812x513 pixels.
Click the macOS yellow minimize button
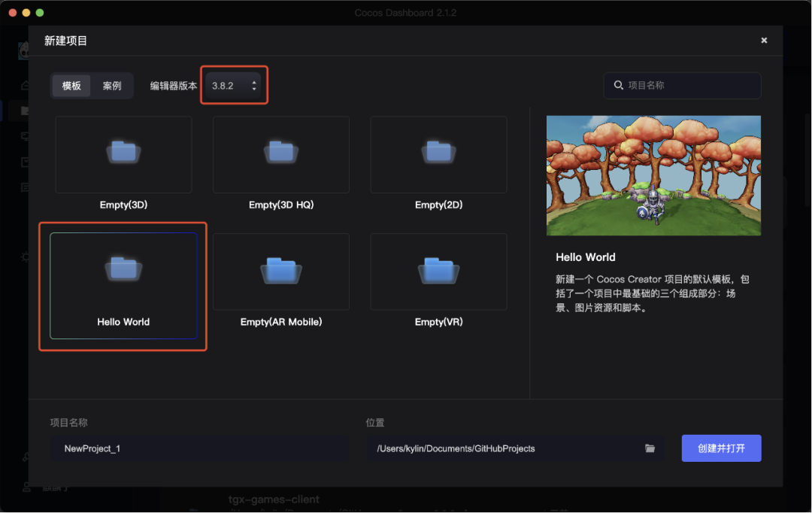(x=26, y=13)
